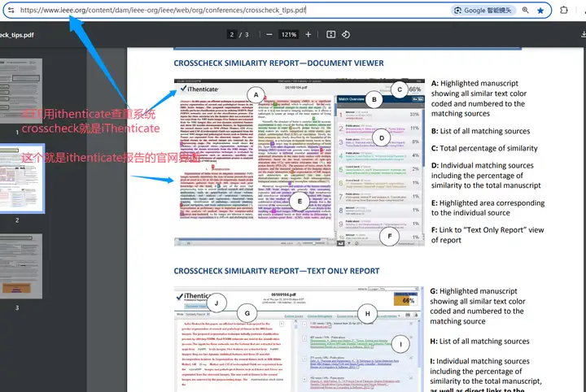
Task: Click the 'E: Highlighted area corresponding' description
Action: [x=488, y=208]
